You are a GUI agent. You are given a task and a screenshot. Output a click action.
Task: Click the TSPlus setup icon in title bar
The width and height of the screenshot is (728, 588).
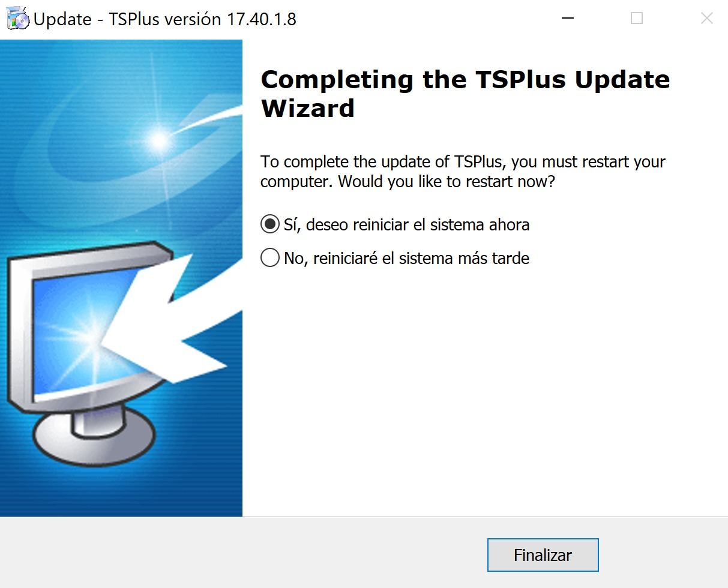coord(17,19)
